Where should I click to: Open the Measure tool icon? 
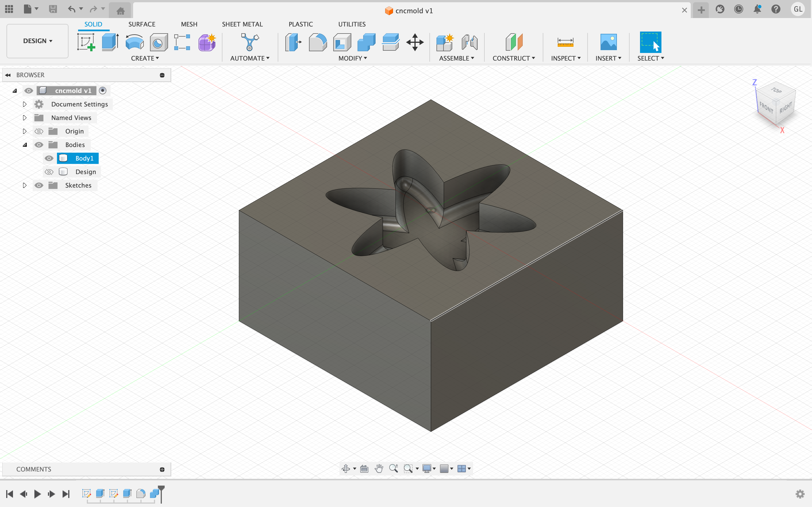(x=565, y=42)
